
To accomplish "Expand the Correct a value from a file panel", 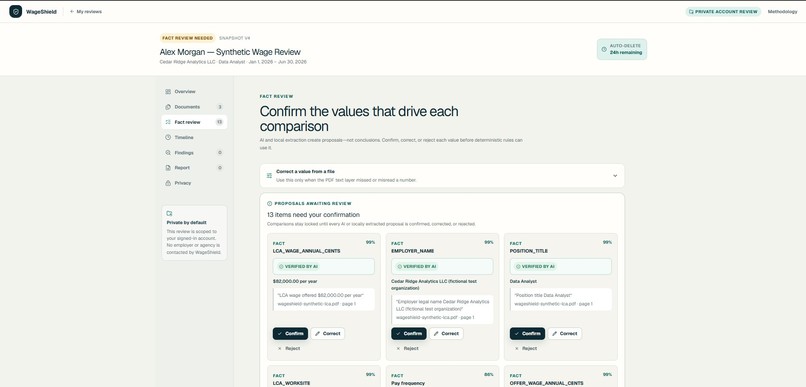I will coord(442,175).
